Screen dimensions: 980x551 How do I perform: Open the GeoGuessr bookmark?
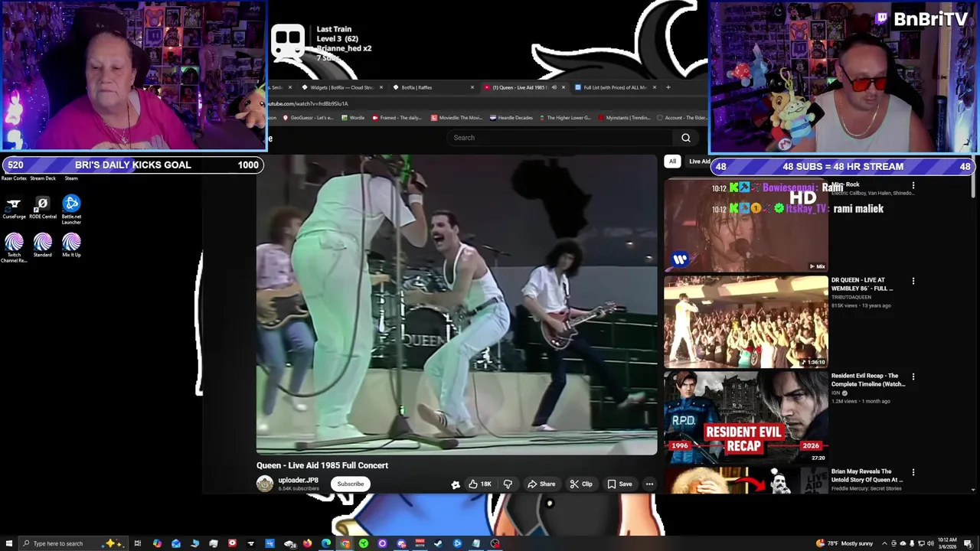[x=308, y=118]
